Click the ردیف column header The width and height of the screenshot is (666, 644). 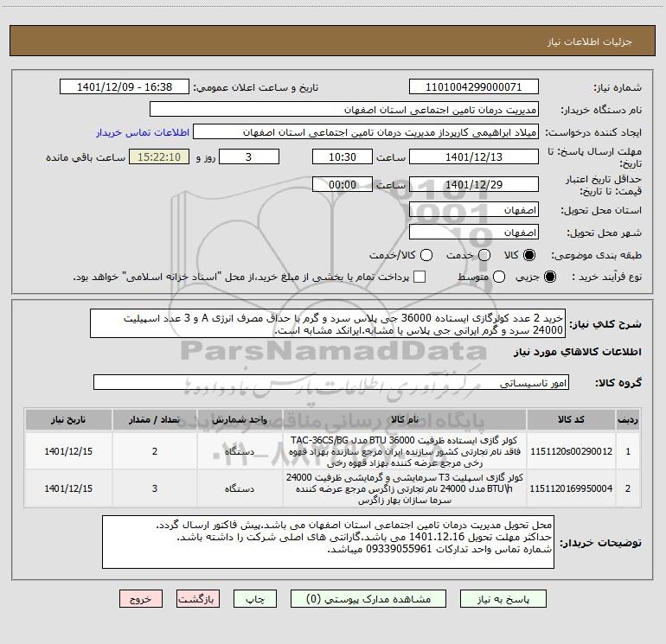click(x=628, y=419)
